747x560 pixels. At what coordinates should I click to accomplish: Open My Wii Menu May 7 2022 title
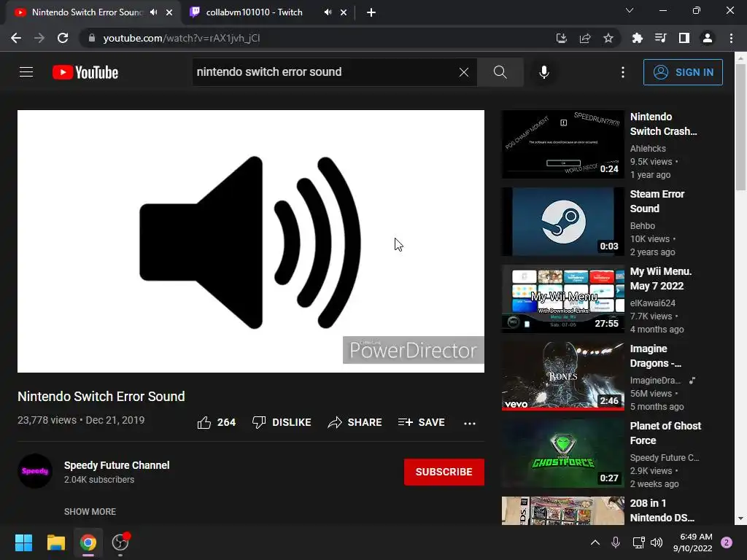pyautogui.click(x=661, y=279)
